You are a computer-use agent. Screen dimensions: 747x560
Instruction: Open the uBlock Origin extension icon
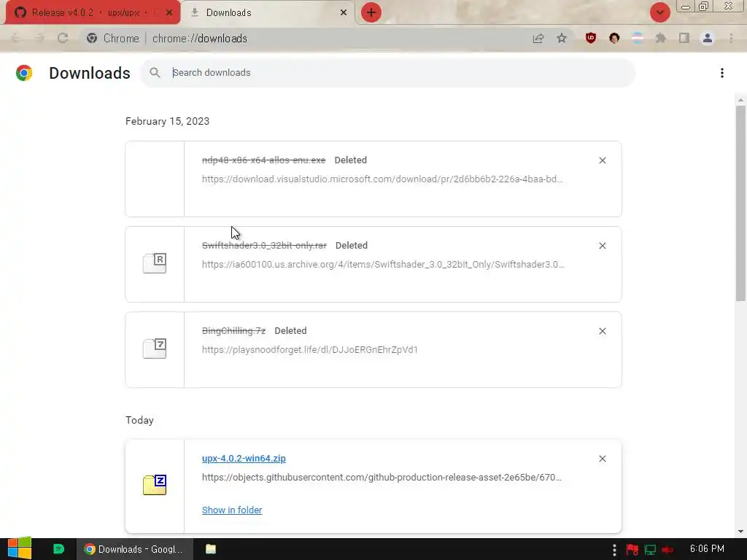point(591,38)
